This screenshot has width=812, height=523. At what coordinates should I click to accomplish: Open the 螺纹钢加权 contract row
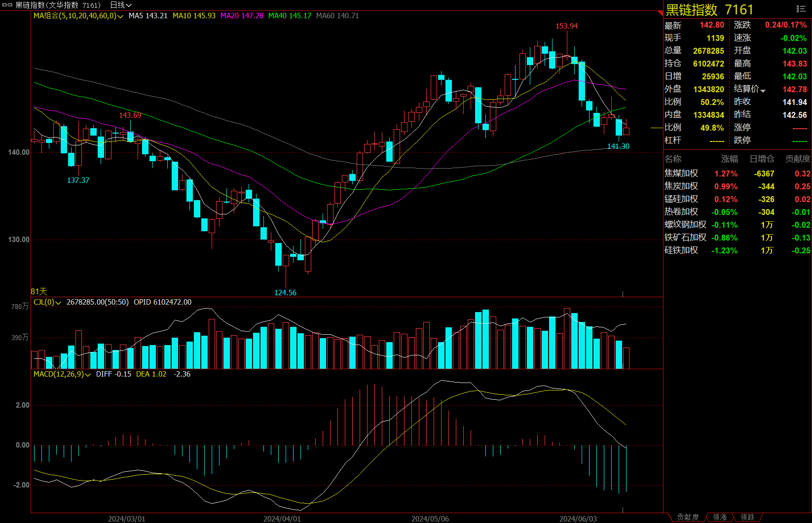pos(685,225)
